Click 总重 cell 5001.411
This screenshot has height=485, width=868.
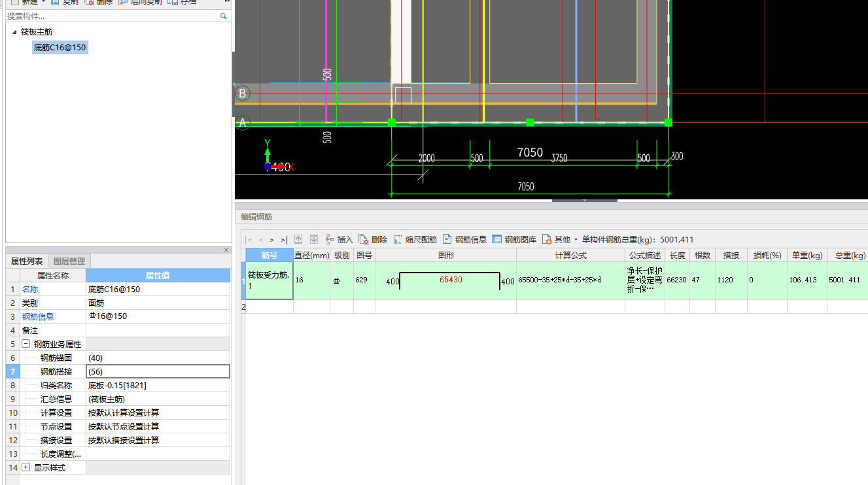click(847, 280)
